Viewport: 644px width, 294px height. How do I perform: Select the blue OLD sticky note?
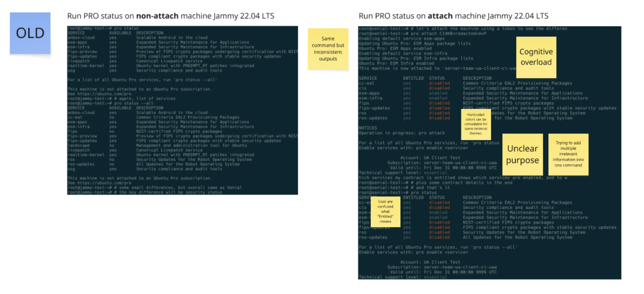pyautogui.click(x=30, y=33)
